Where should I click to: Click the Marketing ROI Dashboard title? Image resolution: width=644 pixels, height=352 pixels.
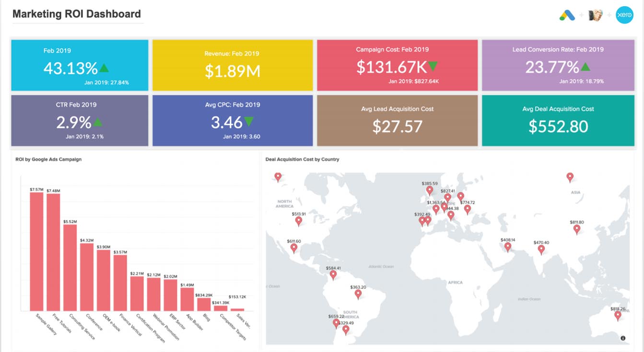point(77,14)
